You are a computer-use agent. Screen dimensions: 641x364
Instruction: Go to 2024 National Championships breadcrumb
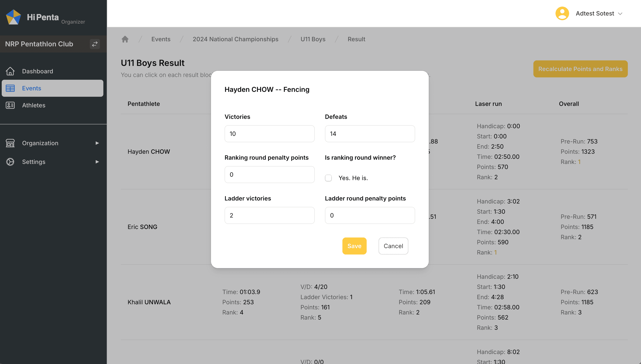235,39
